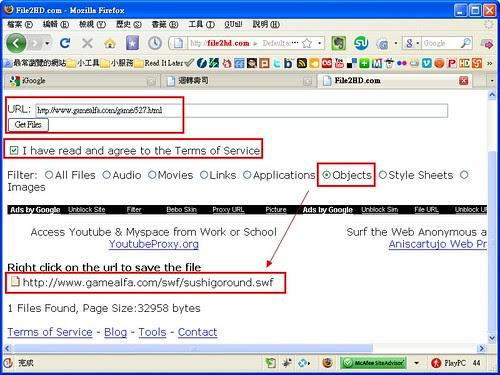
Task: Click the gray stop loading X icon
Action: click(87, 43)
